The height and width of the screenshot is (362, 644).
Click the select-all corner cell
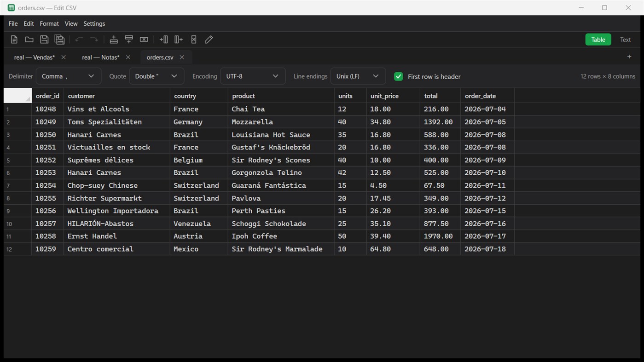17,96
